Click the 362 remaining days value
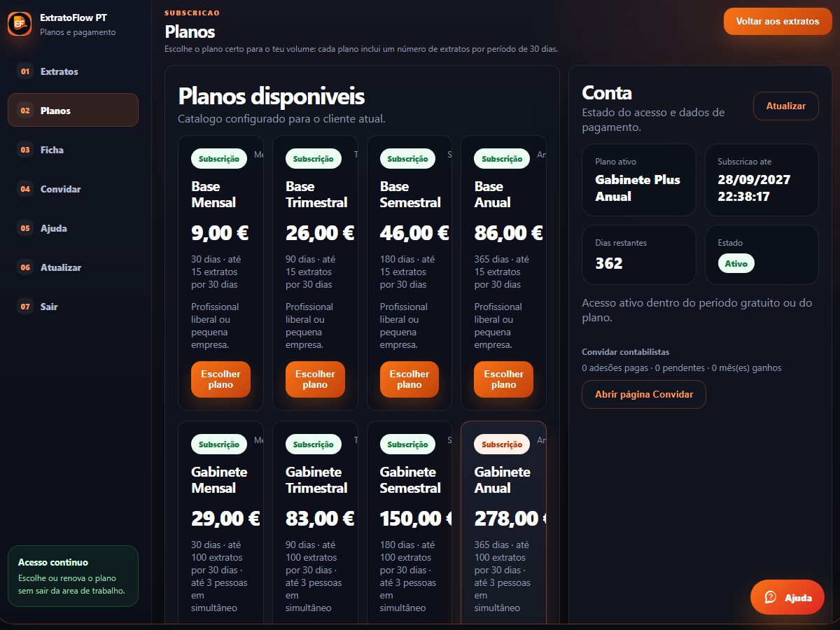Screen dimensions: 840x630 (x=609, y=264)
